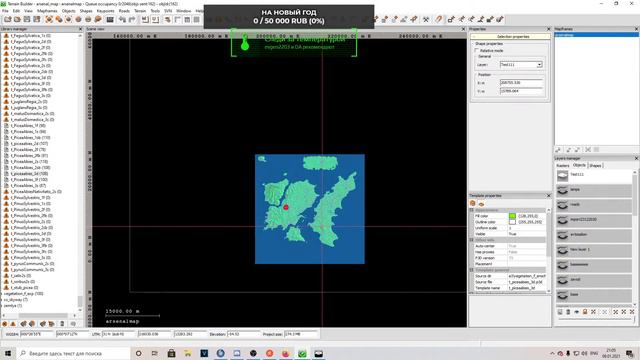Viewport: 640px width, 360px height.
Task: Click the Redo arrow in the toolbar
Action: click(132, 19)
